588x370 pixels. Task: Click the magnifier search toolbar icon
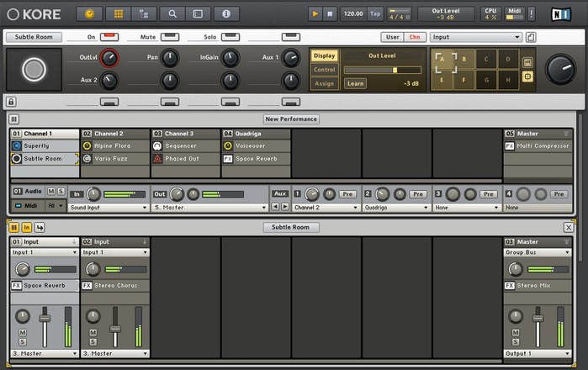(x=172, y=14)
